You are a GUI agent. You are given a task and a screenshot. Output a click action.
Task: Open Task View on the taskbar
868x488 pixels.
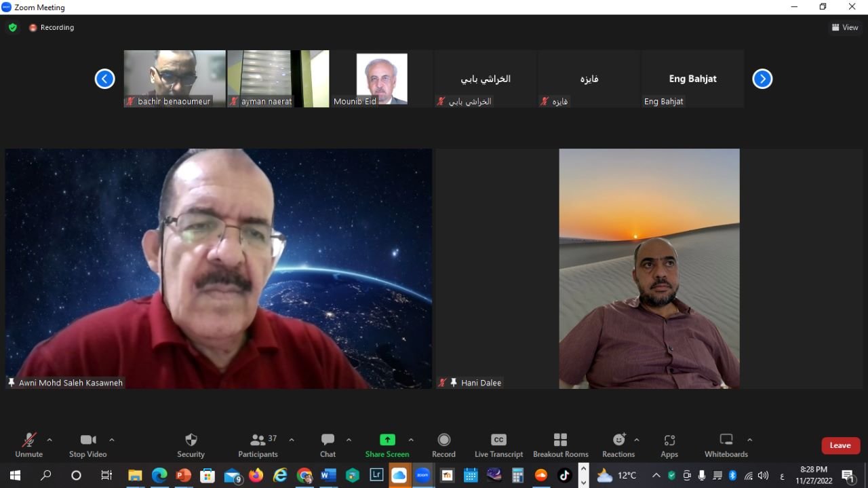click(x=106, y=476)
